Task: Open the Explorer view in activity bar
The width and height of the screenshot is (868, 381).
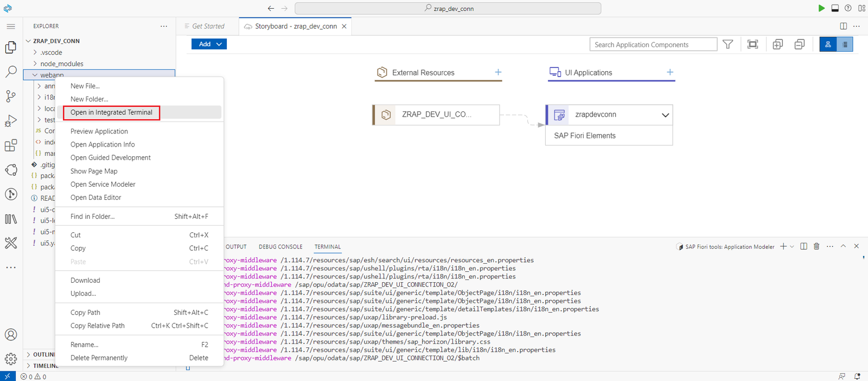Action: click(x=11, y=47)
